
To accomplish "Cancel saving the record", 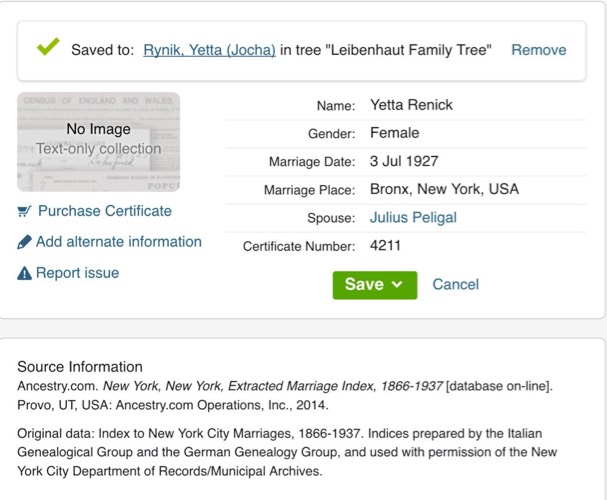I will [x=455, y=285].
